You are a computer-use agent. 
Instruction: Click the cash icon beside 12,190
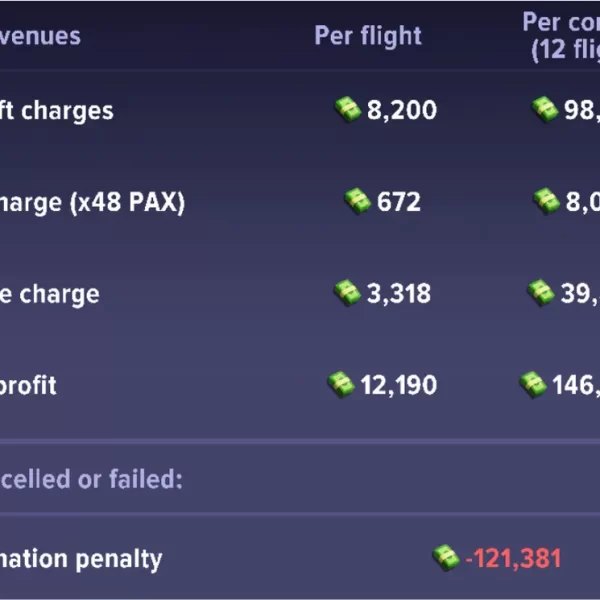tap(341, 384)
